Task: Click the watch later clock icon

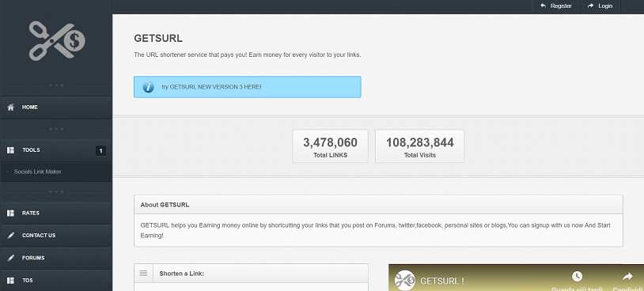Action: tap(577, 277)
